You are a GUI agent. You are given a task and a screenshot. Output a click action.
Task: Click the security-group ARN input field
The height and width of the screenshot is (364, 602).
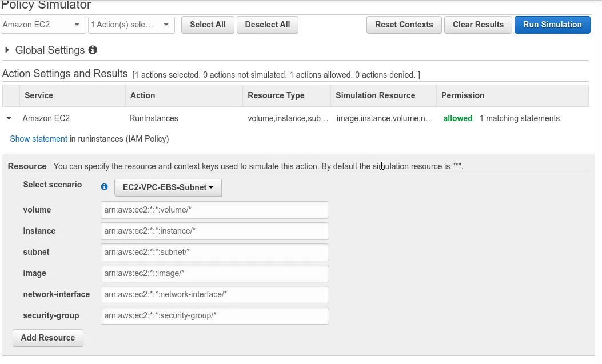214,315
